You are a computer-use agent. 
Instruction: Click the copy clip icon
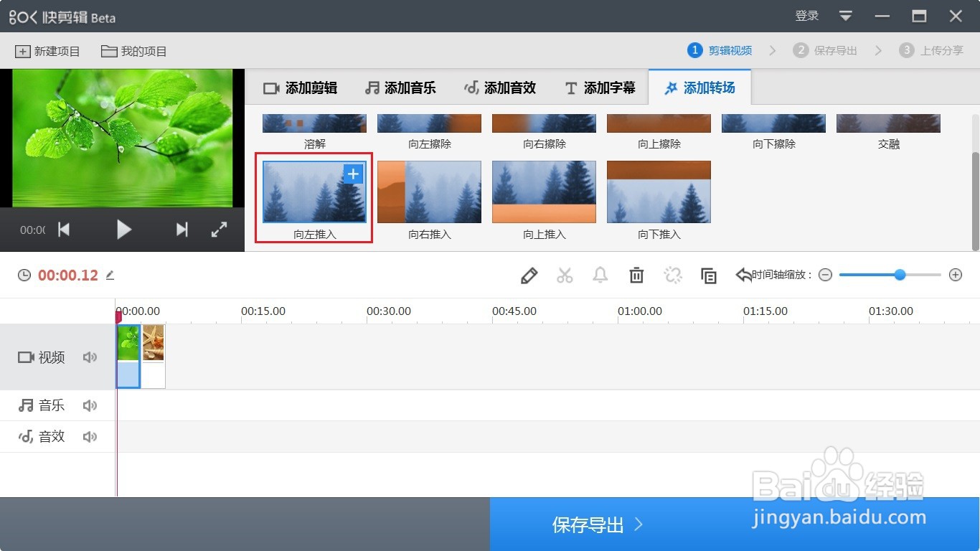[x=709, y=275]
